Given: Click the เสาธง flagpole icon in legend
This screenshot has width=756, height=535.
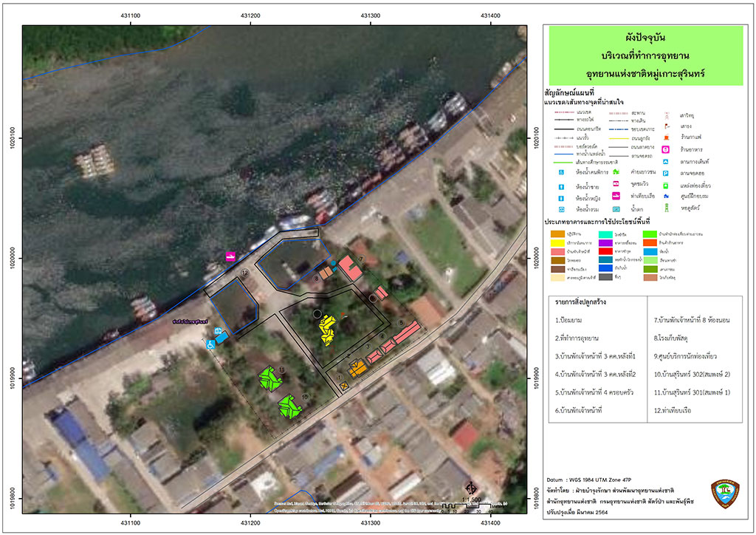Looking at the screenshot, I should tap(667, 126).
